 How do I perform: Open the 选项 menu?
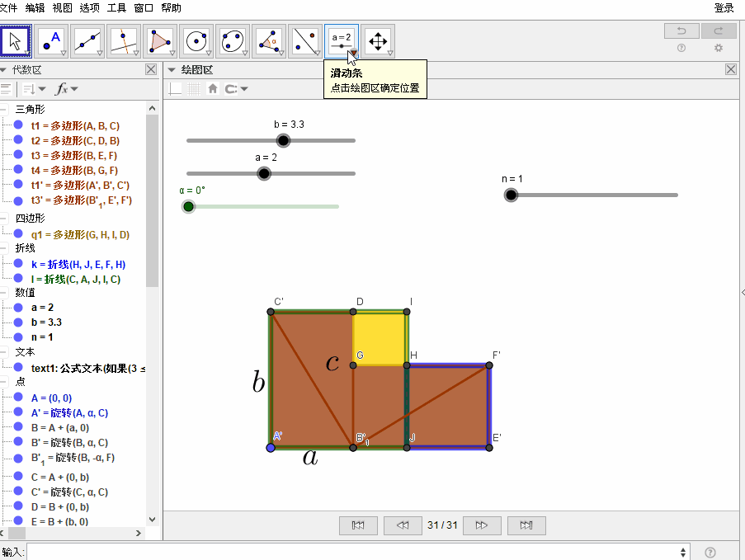click(89, 7)
